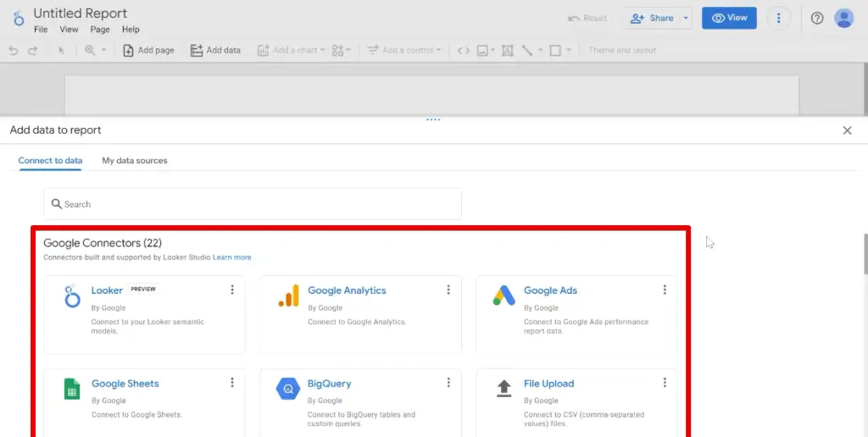Click Theme and layout
The width and height of the screenshot is (868, 437).
621,50
